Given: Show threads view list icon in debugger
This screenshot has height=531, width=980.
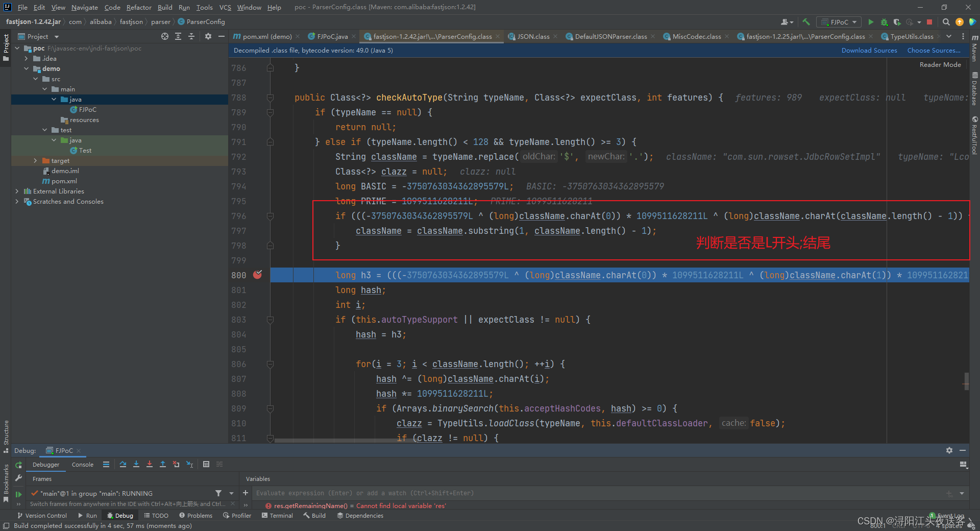Looking at the screenshot, I should (x=106, y=464).
